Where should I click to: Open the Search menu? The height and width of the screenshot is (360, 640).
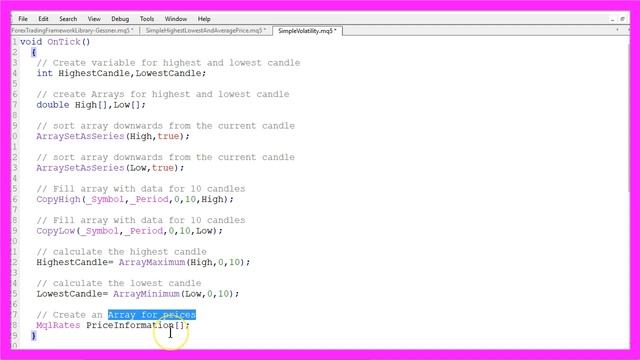pos(68,19)
